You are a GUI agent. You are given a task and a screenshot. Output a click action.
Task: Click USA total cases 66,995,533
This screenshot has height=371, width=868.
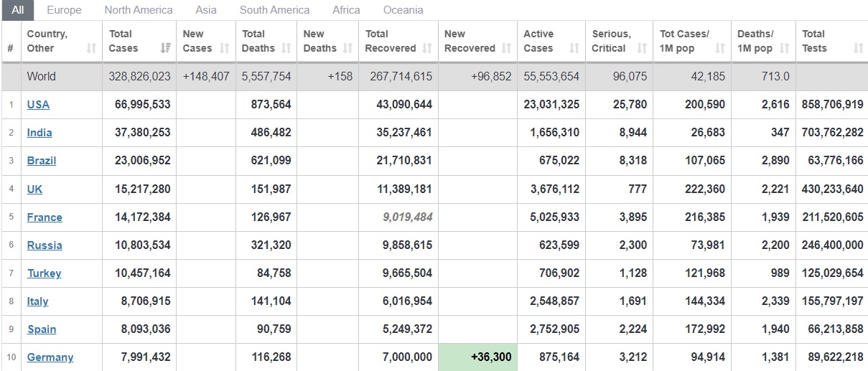142,104
